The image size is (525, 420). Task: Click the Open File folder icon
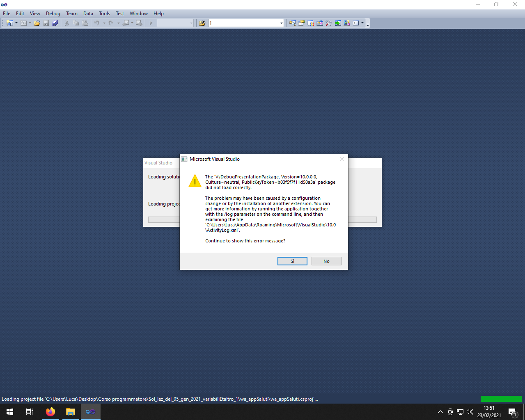[37, 23]
